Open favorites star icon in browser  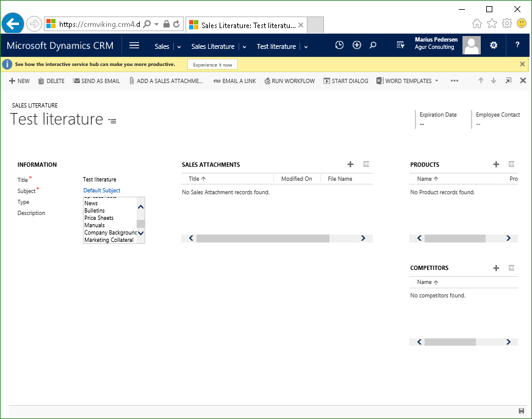pyautogui.click(x=492, y=23)
